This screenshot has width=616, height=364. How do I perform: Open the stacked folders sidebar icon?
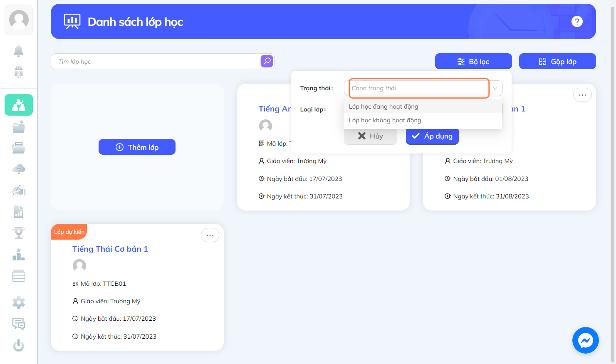click(x=19, y=148)
